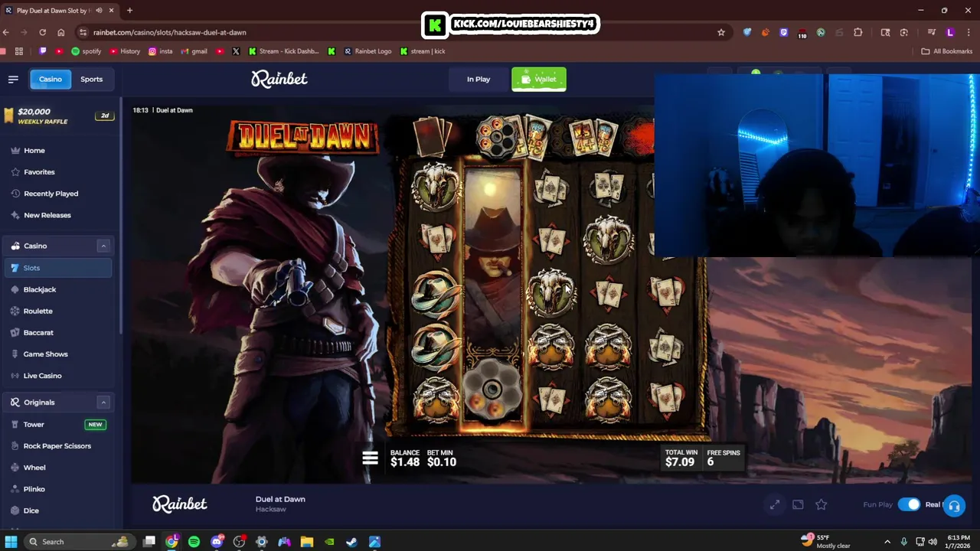Screen dimensions: 980x551
Task: Open the browser home page
Action: click(61, 32)
